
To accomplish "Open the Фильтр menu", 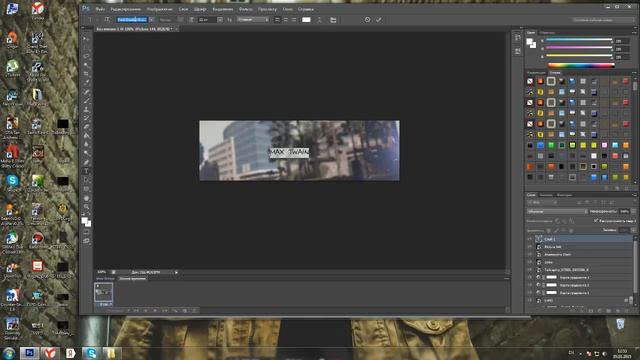I will tap(245, 9).
